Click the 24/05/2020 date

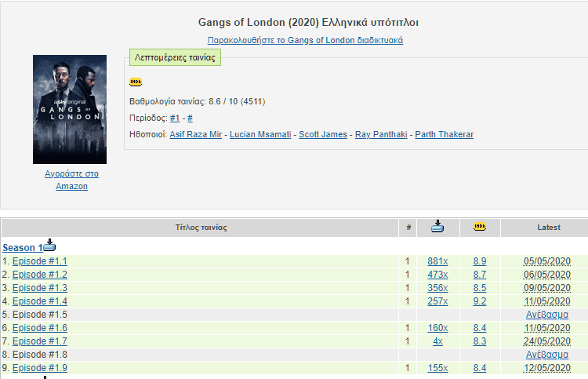click(547, 341)
